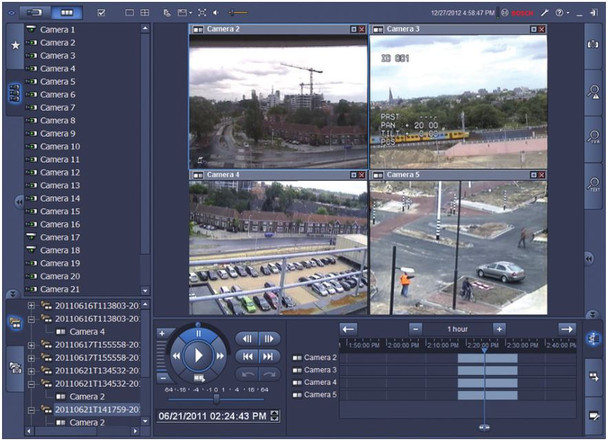Click the central Play button
This screenshot has width=608, height=441.
198,355
